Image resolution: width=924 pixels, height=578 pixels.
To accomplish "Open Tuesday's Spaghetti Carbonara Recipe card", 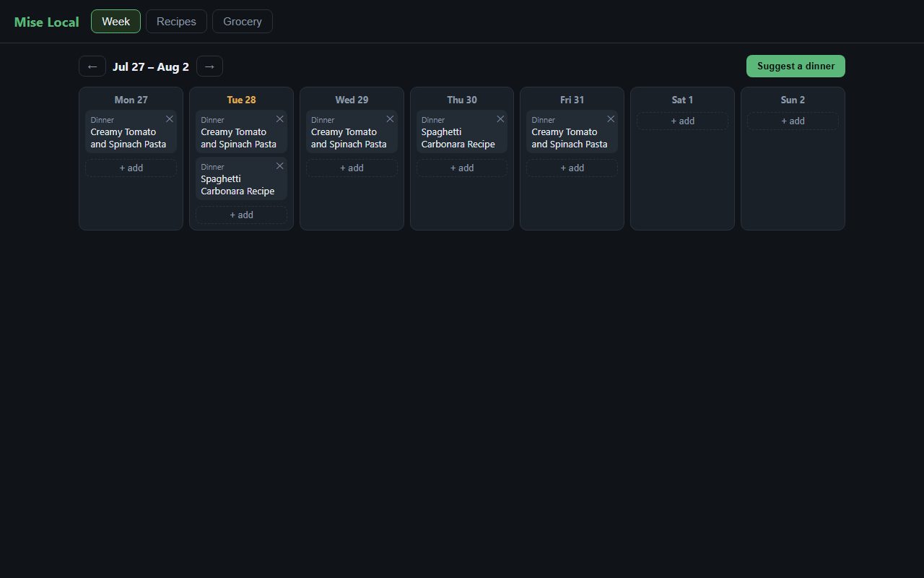I will (241, 178).
